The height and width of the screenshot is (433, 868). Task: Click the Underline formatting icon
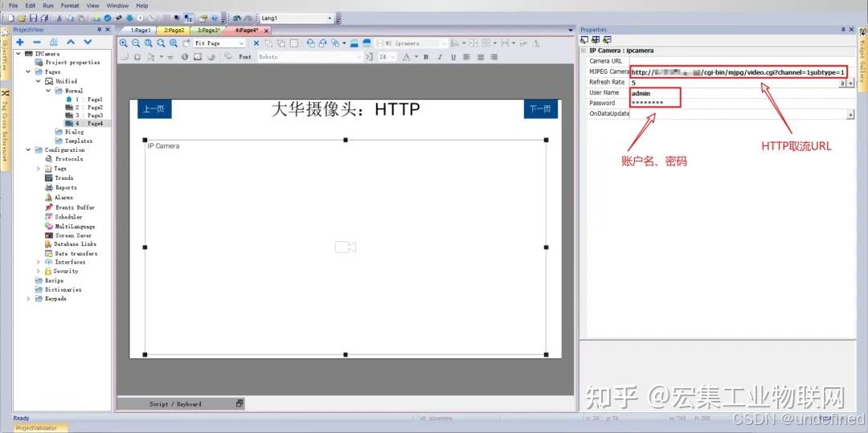pos(453,57)
